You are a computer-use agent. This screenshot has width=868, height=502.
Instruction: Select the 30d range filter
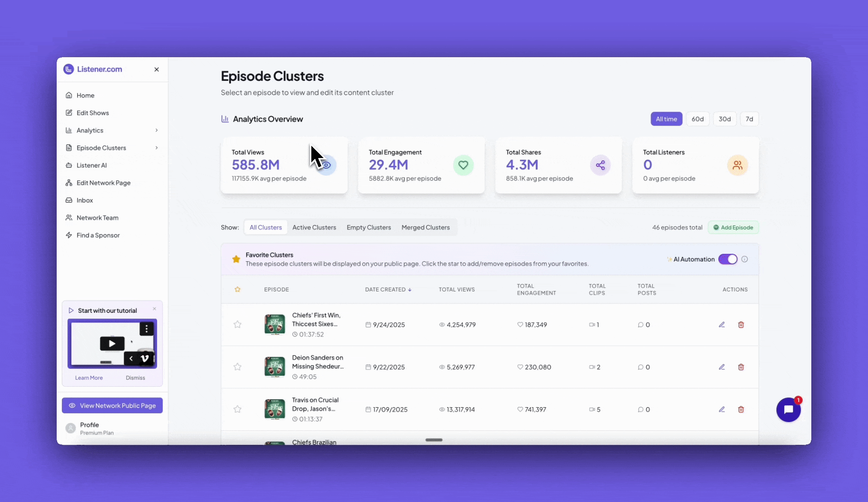tap(725, 119)
